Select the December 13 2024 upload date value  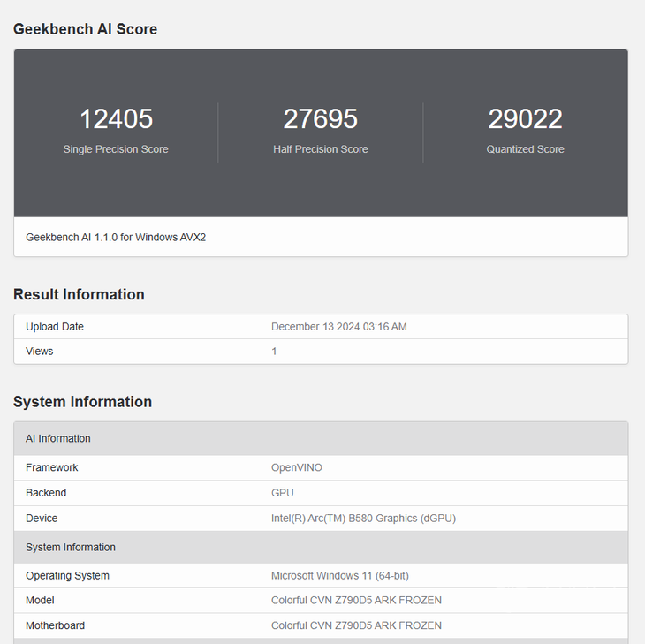pos(338,327)
